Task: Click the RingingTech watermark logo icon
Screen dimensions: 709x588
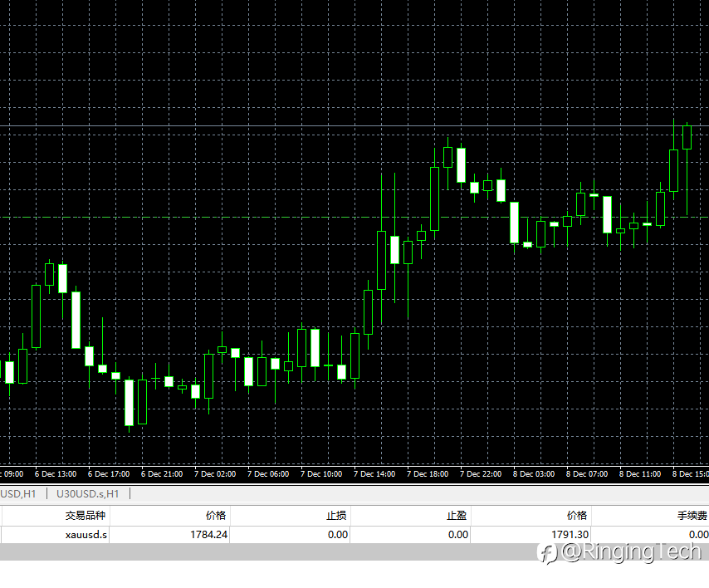Action: (548, 553)
